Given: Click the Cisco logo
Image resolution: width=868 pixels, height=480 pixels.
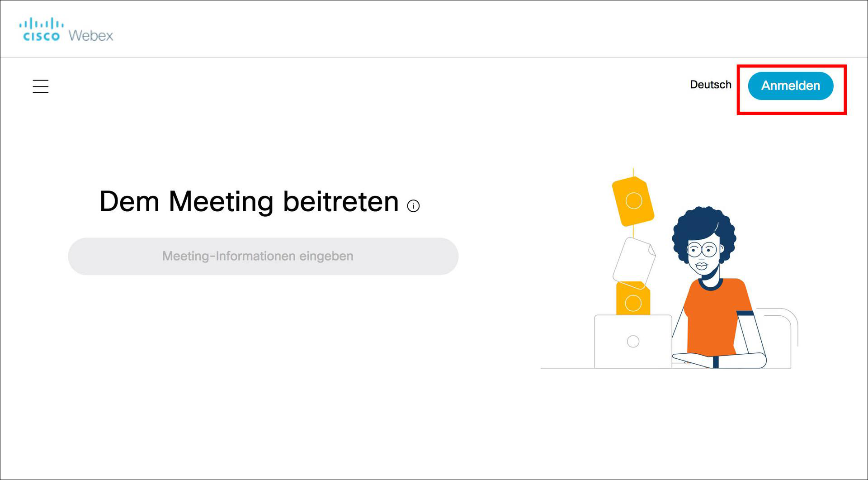Looking at the screenshot, I should click(x=41, y=30).
